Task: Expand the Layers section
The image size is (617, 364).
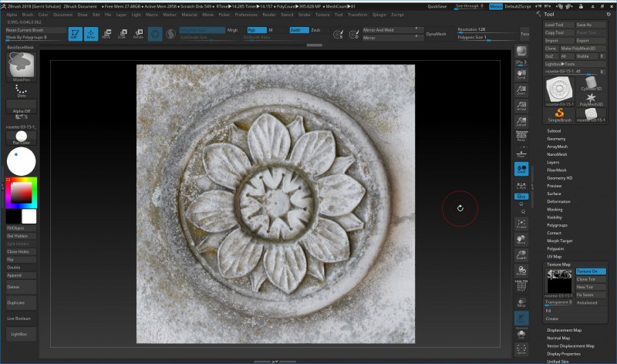Action: (553, 163)
